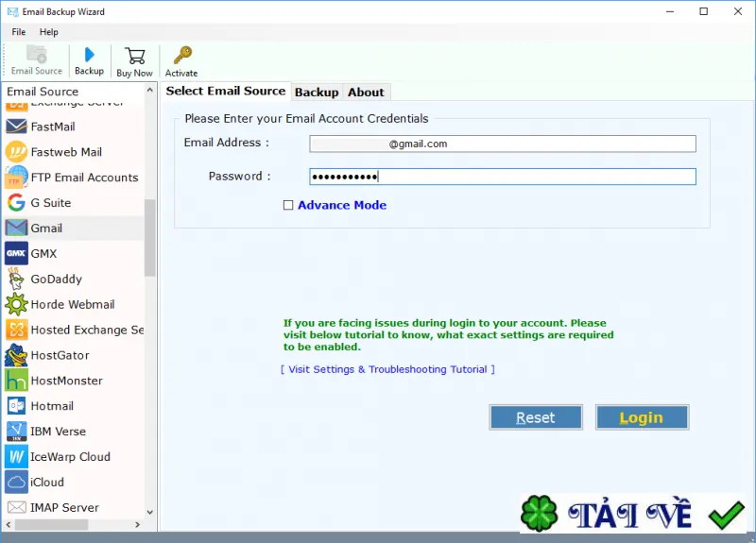Select Fastweb Mail text in list
This screenshot has width=756, height=543.
click(66, 152)
